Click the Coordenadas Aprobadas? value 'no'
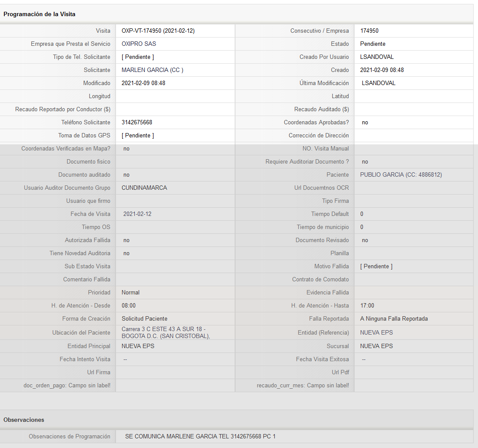Screen dimensions: 478x448 coord(365,123)
